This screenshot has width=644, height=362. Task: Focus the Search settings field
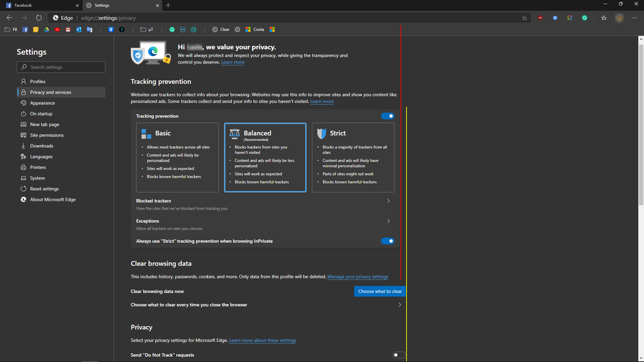(x=61, y=67)
